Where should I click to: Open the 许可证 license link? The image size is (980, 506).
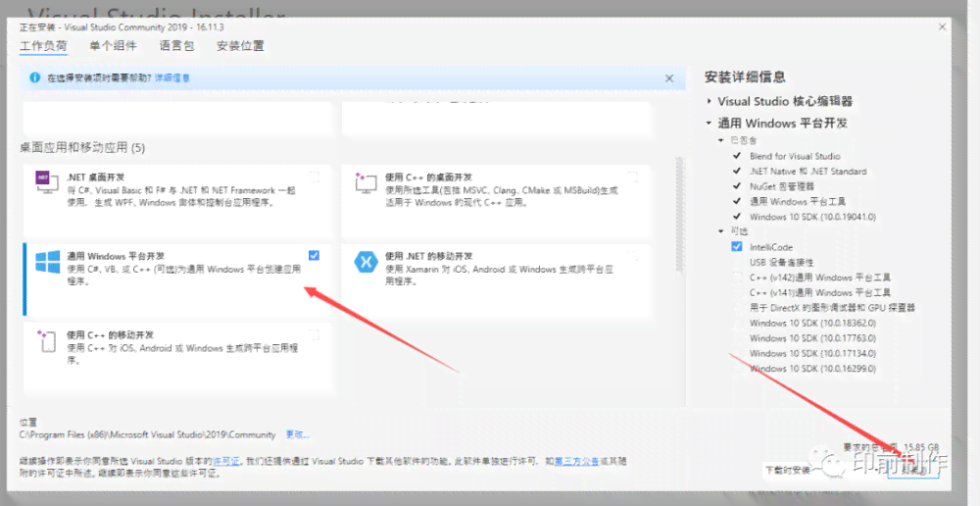pyautogui.click(x=226, y=461)
